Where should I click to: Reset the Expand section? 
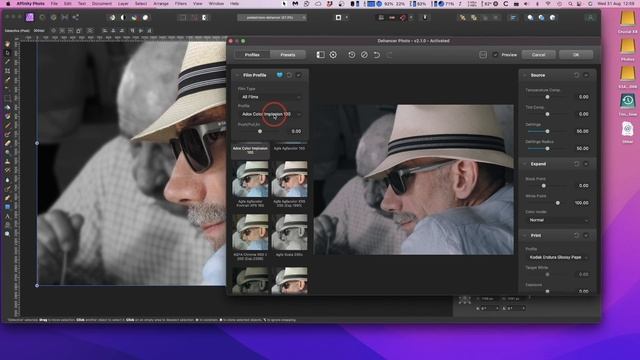point(576,164)
